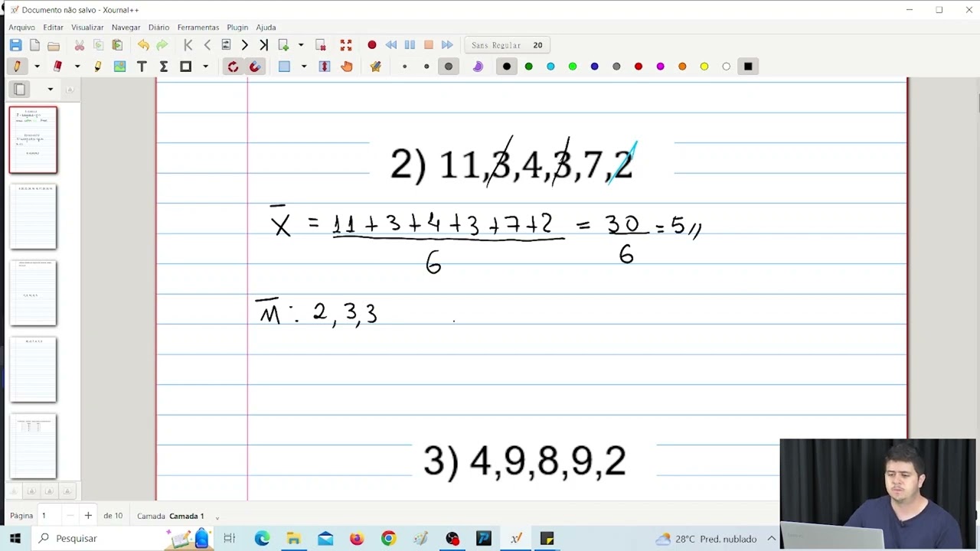Add a new page after current
This screenshot has height=551, width=980.
pos(283,45)
